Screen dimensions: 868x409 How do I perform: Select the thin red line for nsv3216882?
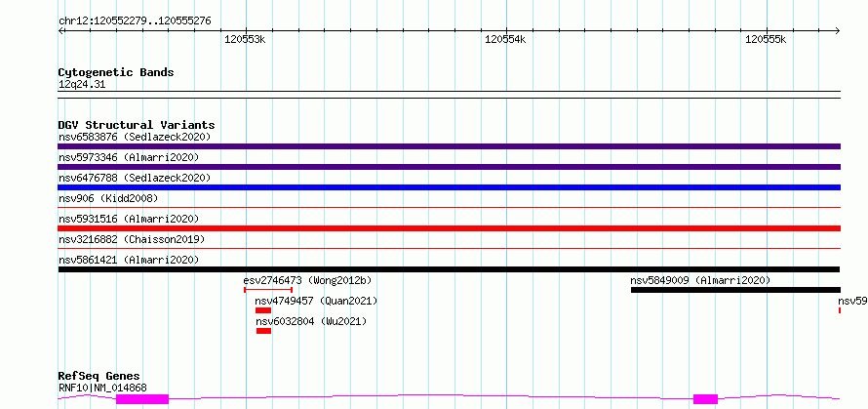pos(449,249)
